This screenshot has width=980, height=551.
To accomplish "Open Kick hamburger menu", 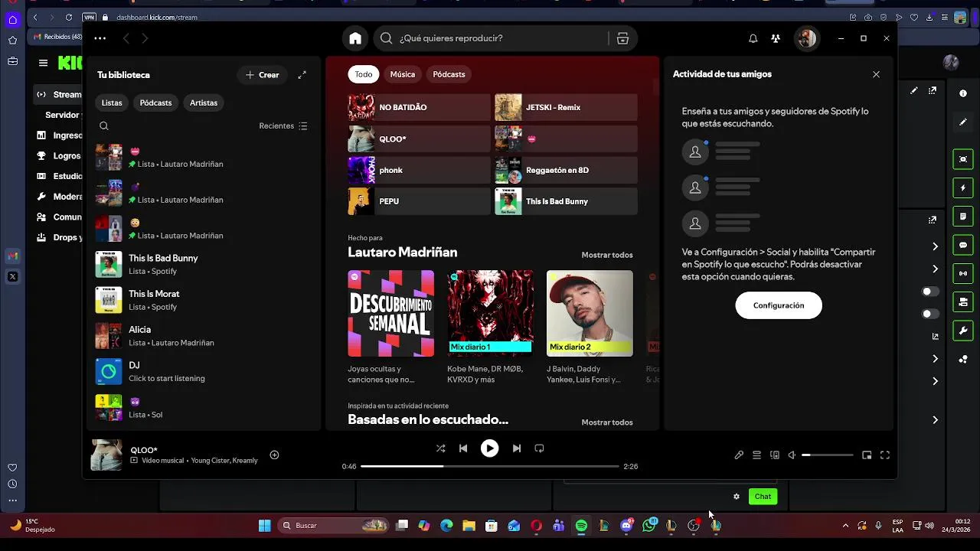I will pyautogui.click(x=43, y=64).
